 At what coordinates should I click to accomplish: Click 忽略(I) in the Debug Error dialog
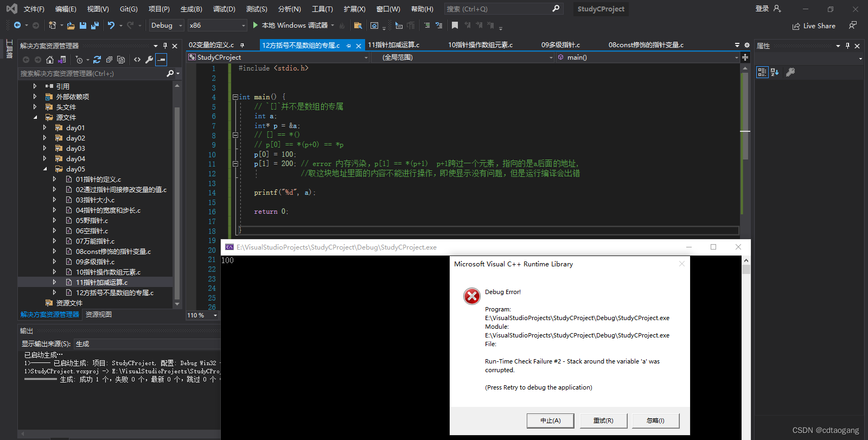tap(655, 420)
